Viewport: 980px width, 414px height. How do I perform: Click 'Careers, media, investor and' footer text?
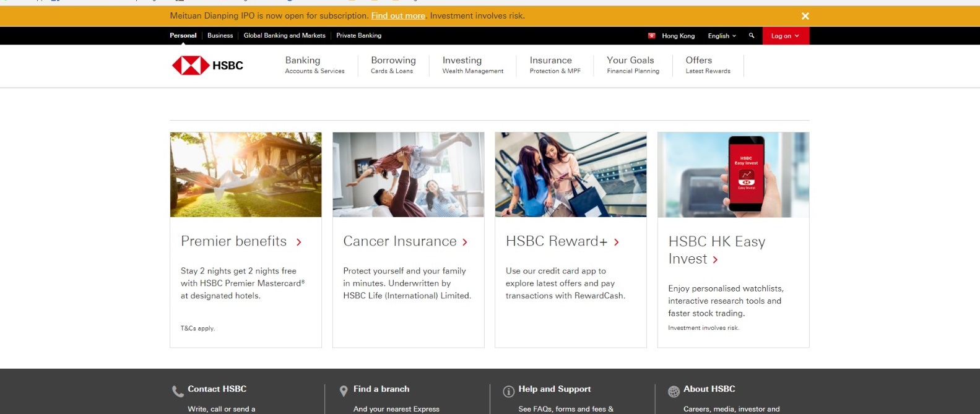click(x=732, y=409)
